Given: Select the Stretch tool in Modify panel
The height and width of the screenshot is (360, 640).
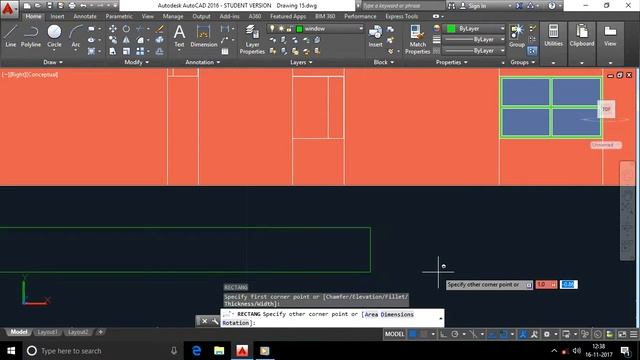Looking at the screenshot, I should pos(113,51).
